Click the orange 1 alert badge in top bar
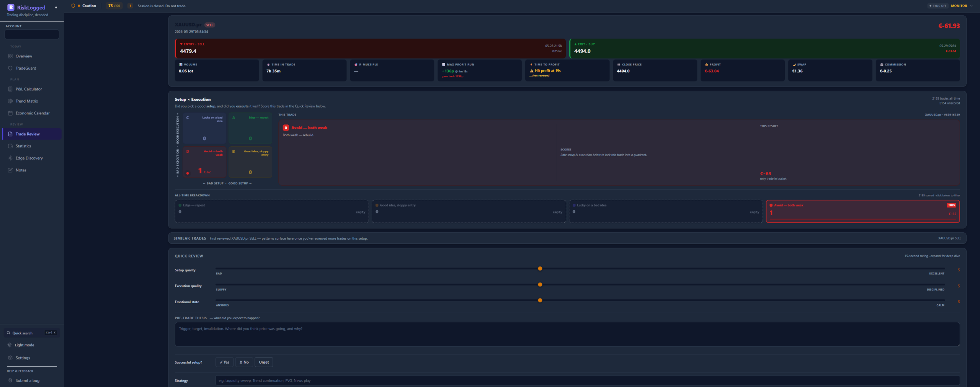980x387 pixels. point(130,6)
